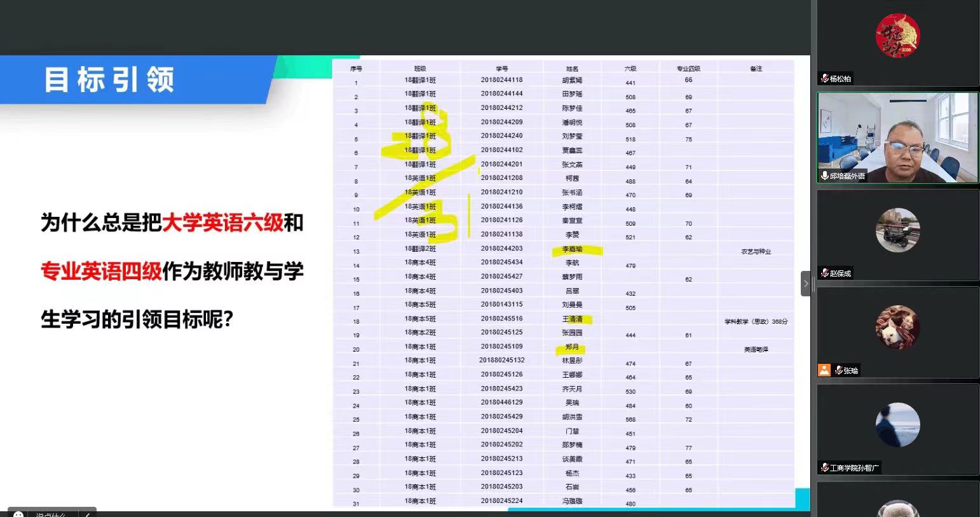Click the muted mic icon beside 张瑜

(x=839, y=370)
